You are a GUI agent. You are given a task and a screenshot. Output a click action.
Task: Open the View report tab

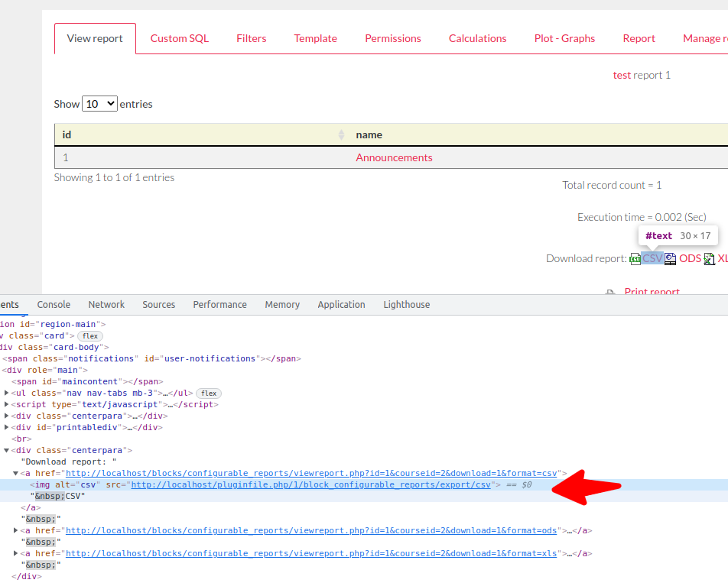click(x=95, y=38)
